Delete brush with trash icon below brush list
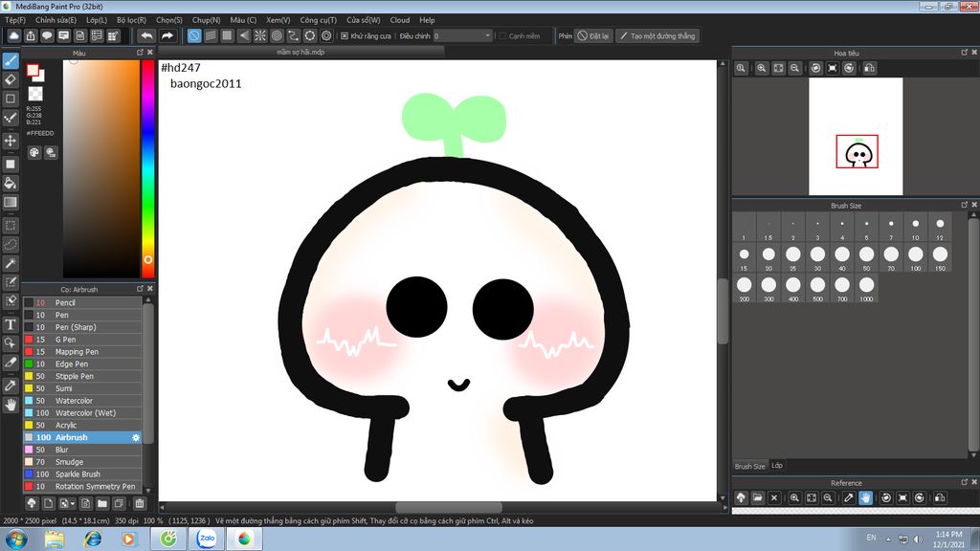Image resolution: width=980 pixels, height=551 pixels. [x=140, y=503]
